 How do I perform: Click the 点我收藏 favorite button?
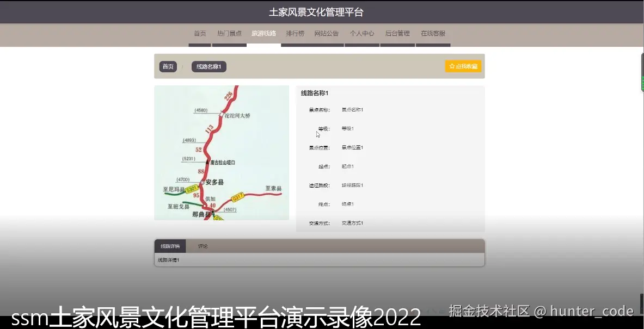tap(463, 66)
